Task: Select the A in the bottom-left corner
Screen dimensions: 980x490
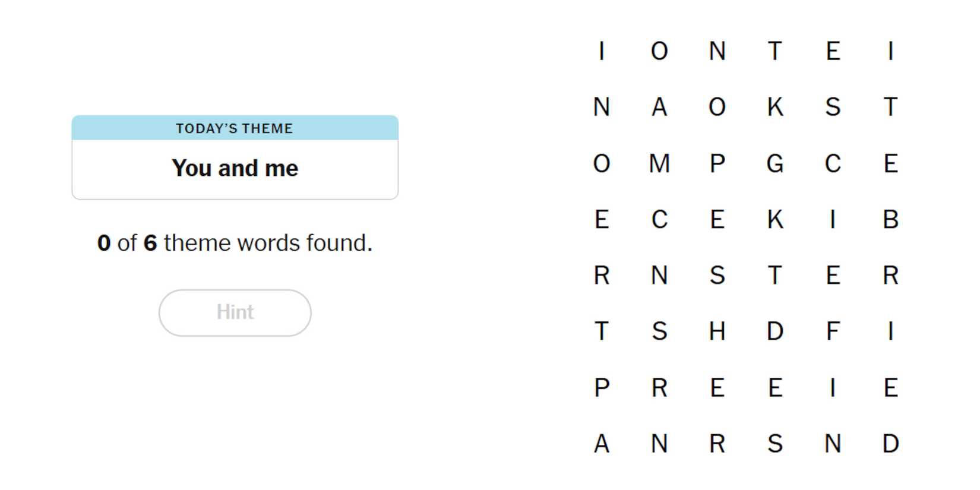Action: (x=602, y=444)
